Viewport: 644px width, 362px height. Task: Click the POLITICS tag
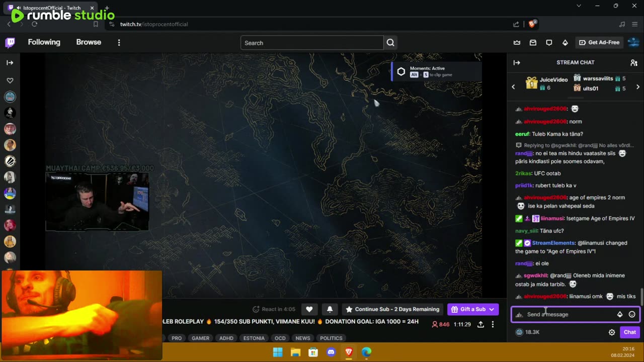[x=331, y=338]
